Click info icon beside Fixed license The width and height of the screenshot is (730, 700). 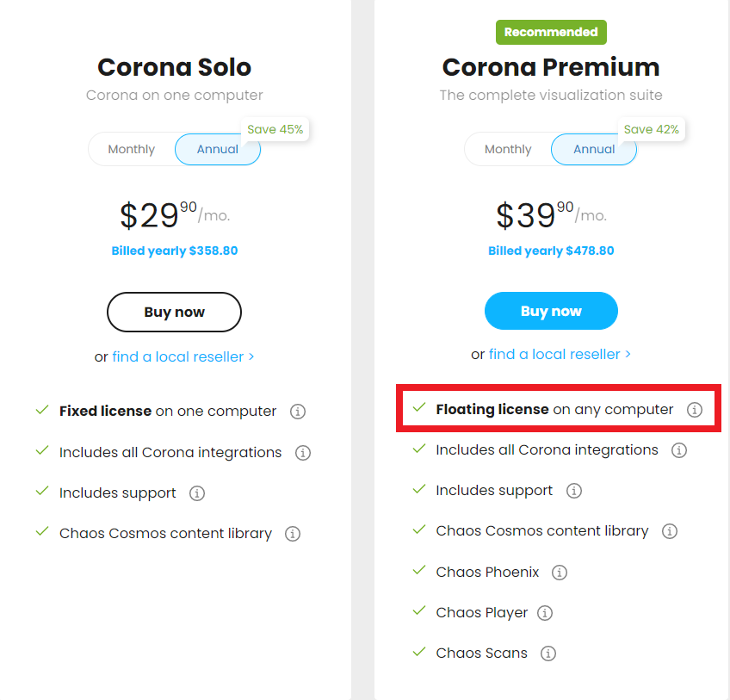coord(298,412)
